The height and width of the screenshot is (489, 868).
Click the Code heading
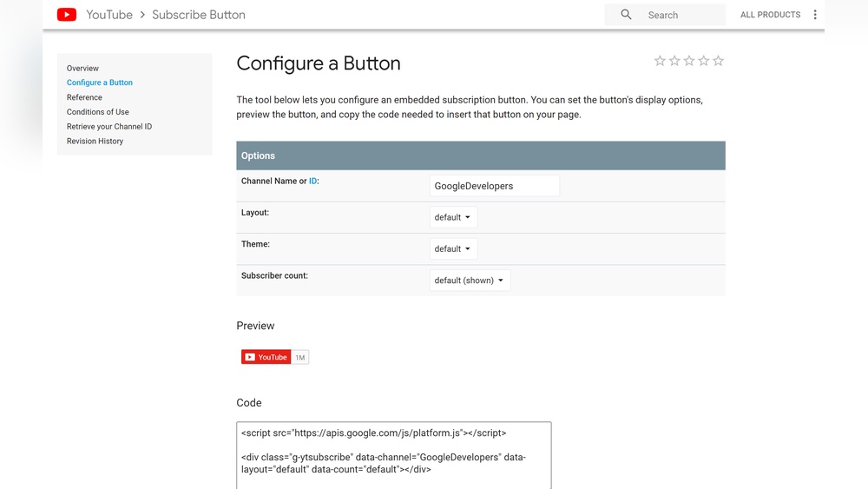click(248, 403)
